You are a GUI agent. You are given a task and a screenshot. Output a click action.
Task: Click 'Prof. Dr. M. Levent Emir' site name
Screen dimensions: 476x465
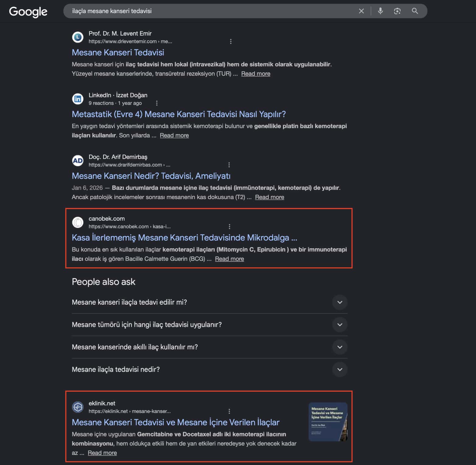pyautogui.click(x=120, y=33)
